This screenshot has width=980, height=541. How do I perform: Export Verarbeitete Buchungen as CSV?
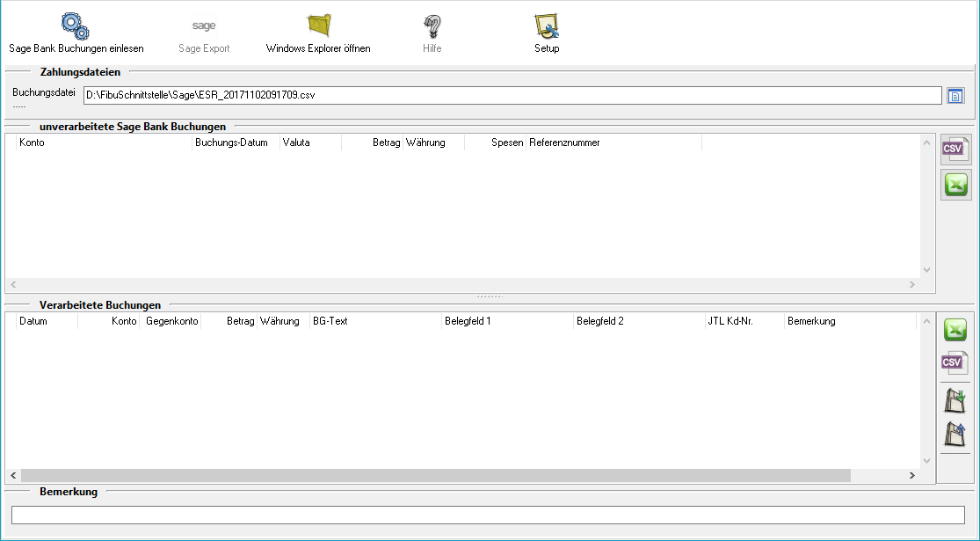(x=955, y=362)
